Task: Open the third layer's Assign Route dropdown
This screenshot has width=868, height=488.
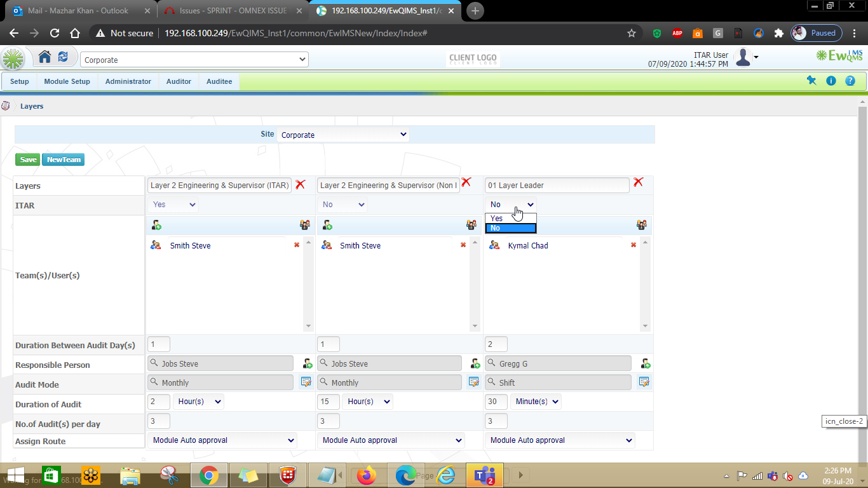Action: [560, 440]
